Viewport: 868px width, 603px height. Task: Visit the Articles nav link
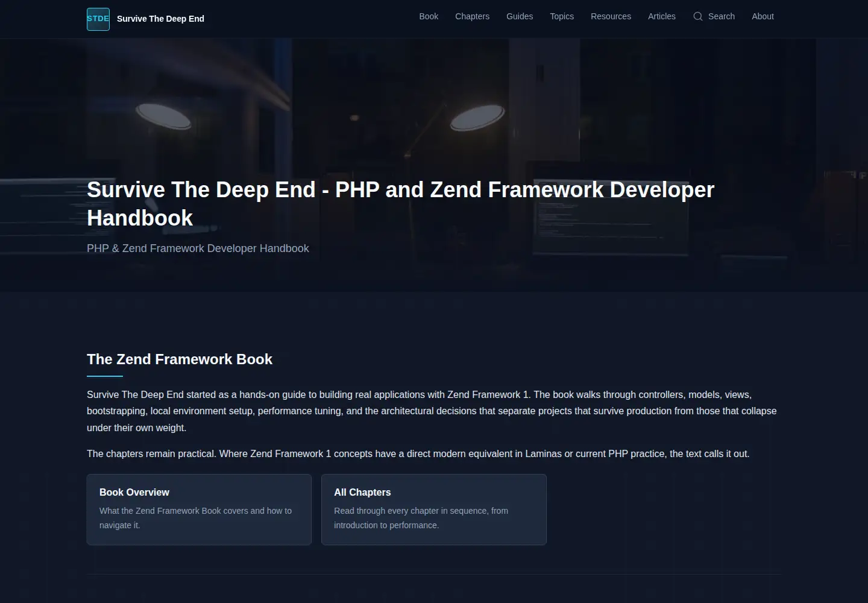tap(662, 16)
